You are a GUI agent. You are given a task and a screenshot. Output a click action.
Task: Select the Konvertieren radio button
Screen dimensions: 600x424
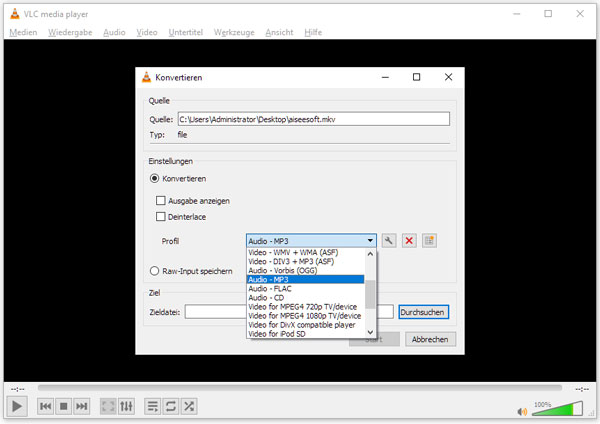(154, 178)
